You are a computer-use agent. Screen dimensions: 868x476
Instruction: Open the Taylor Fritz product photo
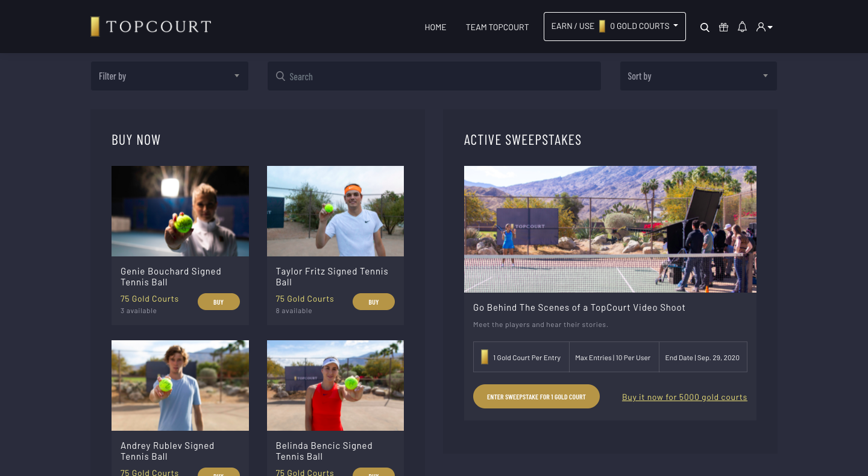click(x=335, y=211)
